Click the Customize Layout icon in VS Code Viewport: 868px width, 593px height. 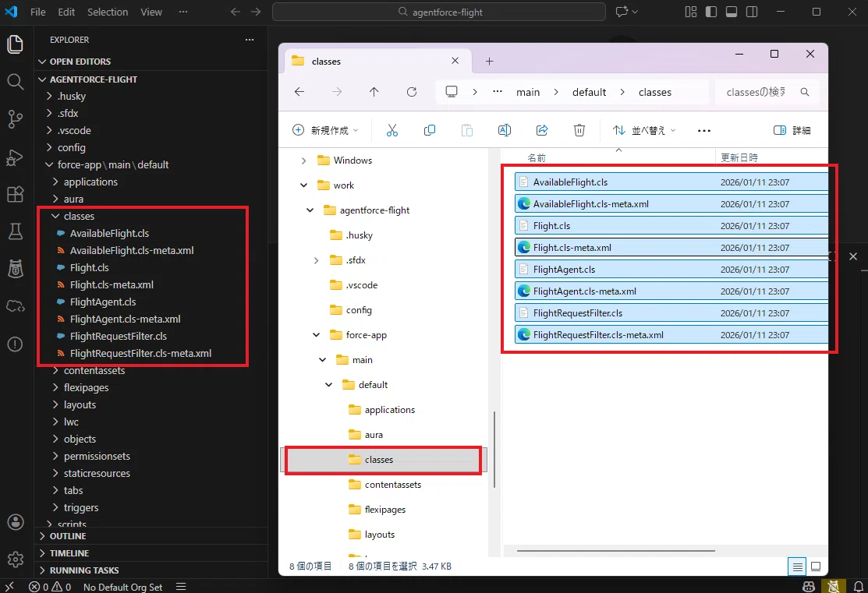click(x=691, y=12)
